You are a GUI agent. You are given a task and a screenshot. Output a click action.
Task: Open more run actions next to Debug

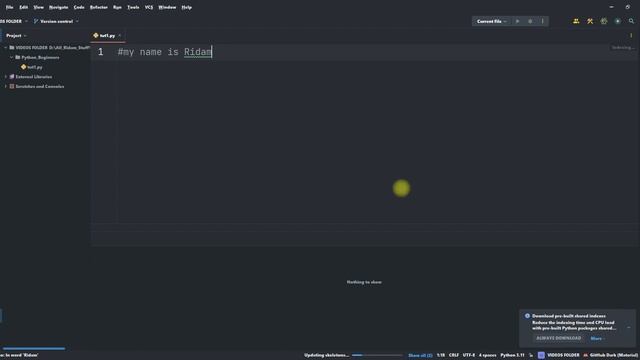click(542, 21)
